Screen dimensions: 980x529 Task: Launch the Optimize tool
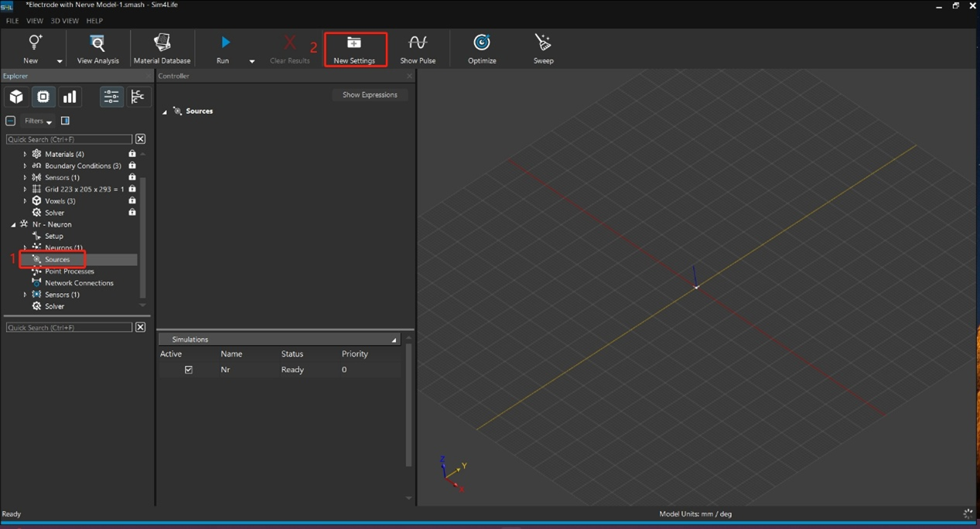[482, 49]
